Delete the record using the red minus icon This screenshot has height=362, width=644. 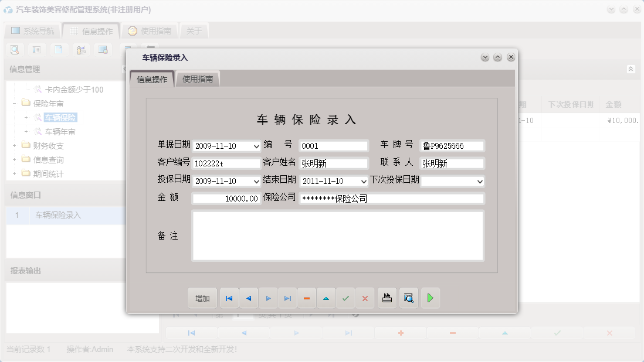(307, 298)
